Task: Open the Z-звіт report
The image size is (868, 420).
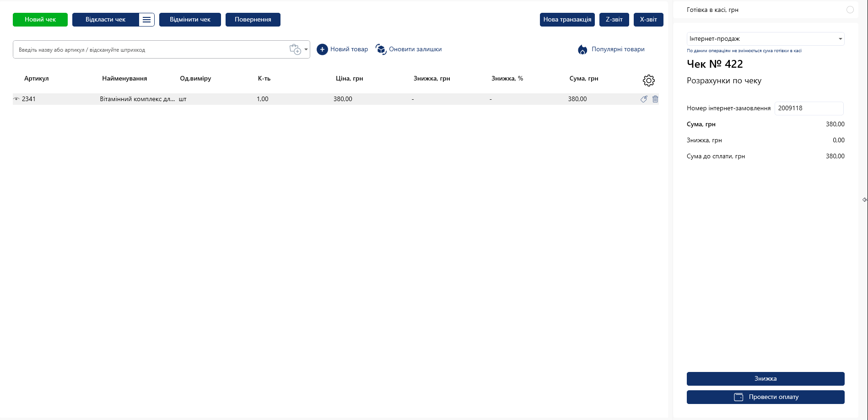Action: (614, 20)
